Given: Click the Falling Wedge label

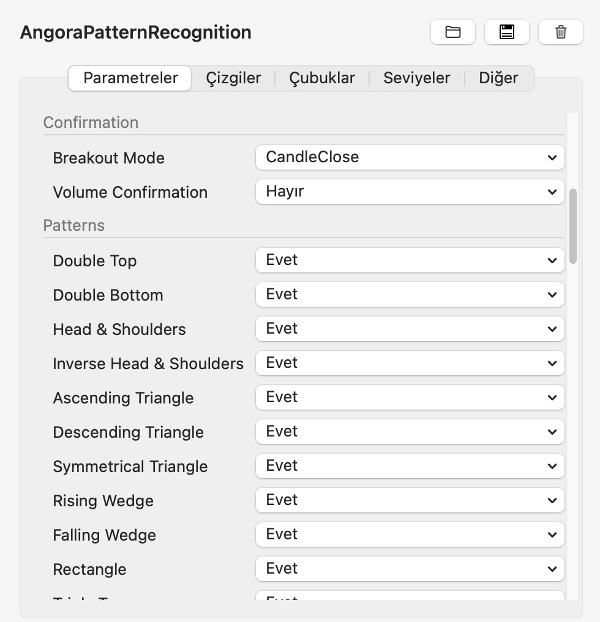Looking at the screenshot, I should (104, 535).
